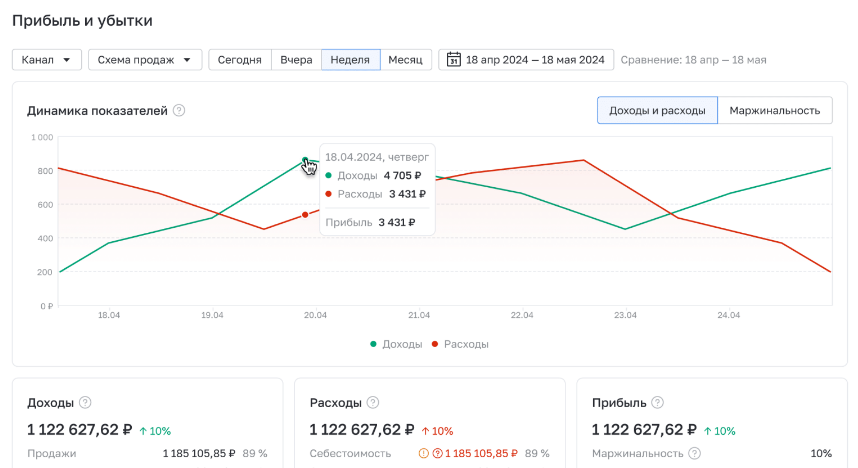The height and width of the screenshot is (468, 858).
Task: Click the help icon beside Расходы card title
Action: [x=372, y=403]
